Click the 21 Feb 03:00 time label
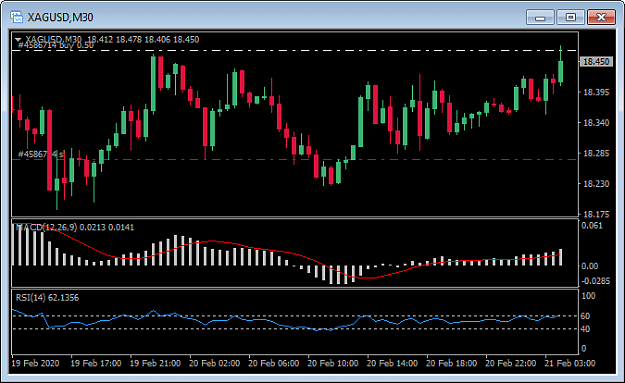Viewport: 625px width, 383px height. [570, 363]
